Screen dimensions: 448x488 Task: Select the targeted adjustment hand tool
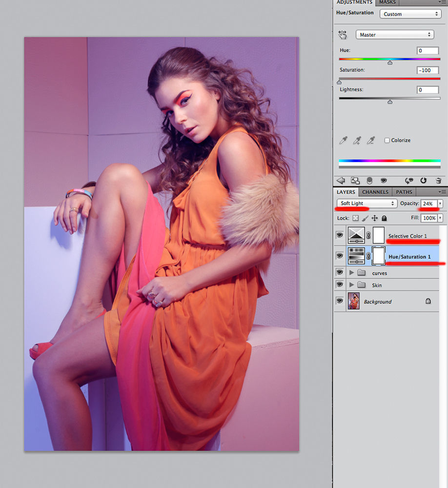tap(342, 35)
